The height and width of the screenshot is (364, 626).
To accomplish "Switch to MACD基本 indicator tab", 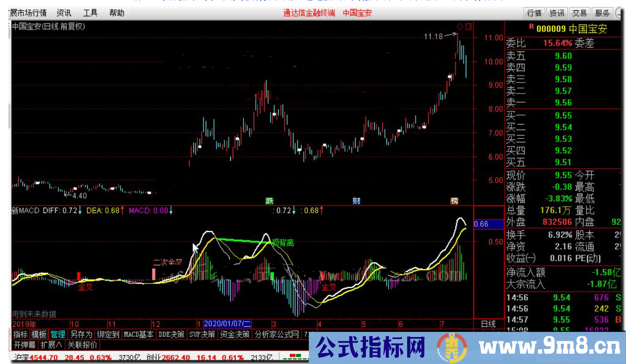I will (139, 334).
